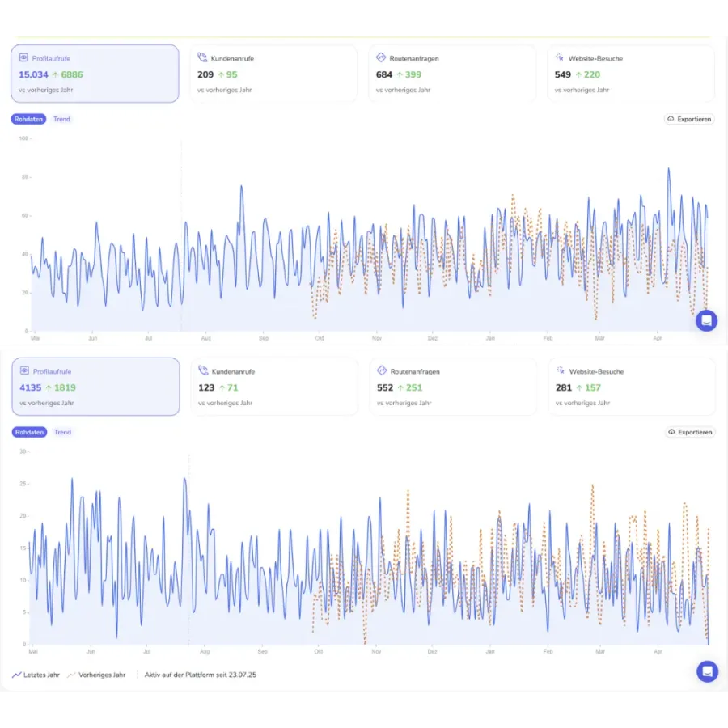This screenshot has width=728, height=728.
Task: Select the upper Website-Besuche card showing 549
Action: pos(631,74)
